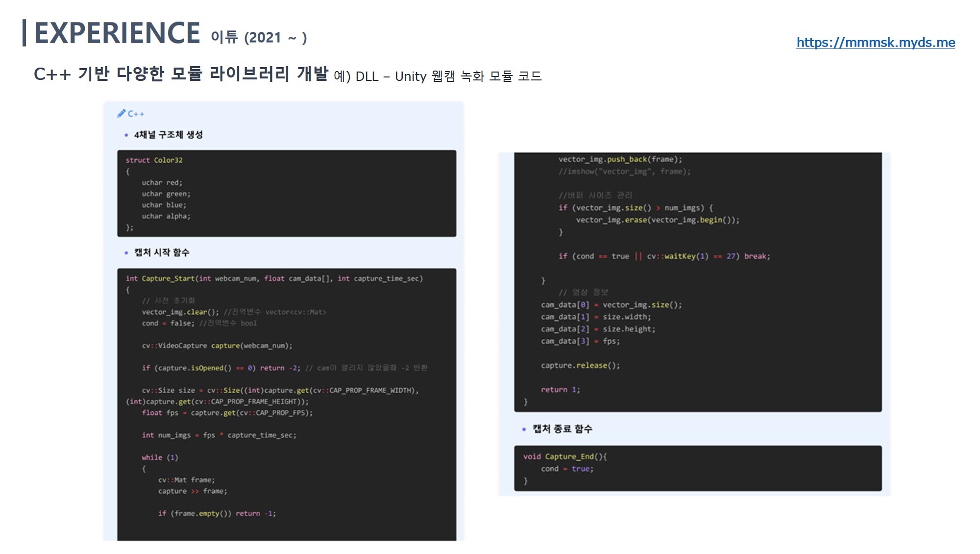The width and height of the screenshot is (980, 554).
Task: Click the while (1) loop line
Action: point(160,457)
